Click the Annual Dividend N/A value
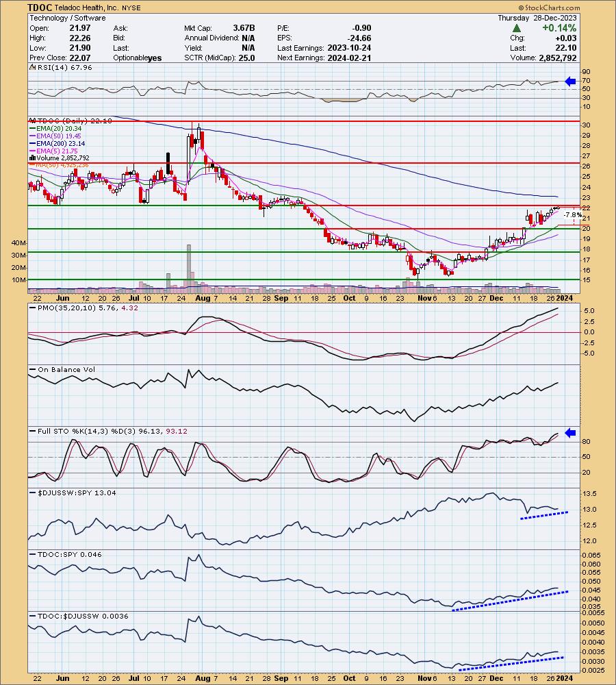The height and width of the screenshot is (685, 616). pos(248,38)
